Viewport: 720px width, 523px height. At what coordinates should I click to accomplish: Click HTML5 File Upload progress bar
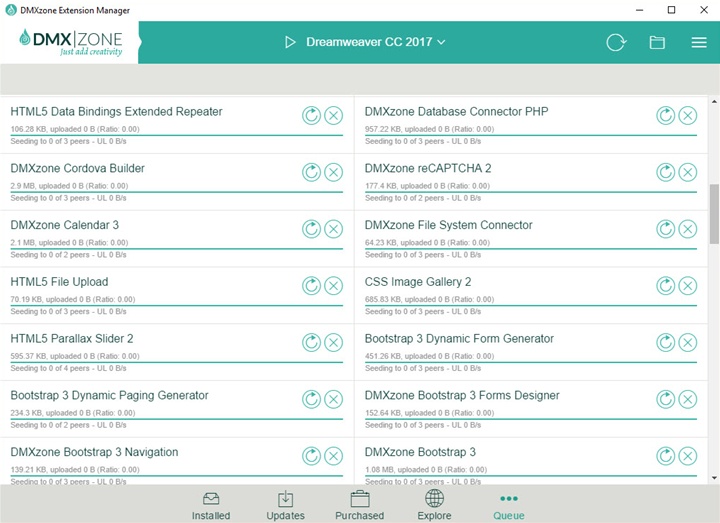177,305
